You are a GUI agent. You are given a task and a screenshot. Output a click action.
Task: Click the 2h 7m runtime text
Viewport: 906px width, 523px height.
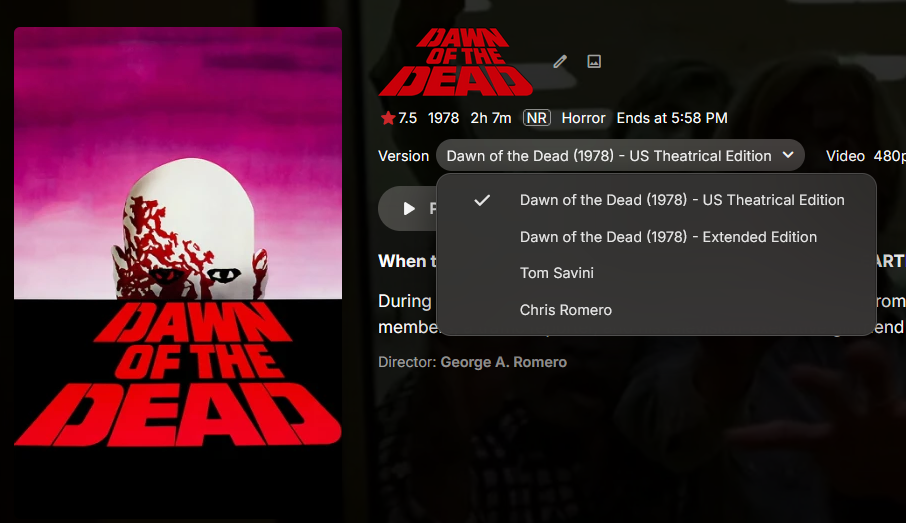[x=491, y=118]
